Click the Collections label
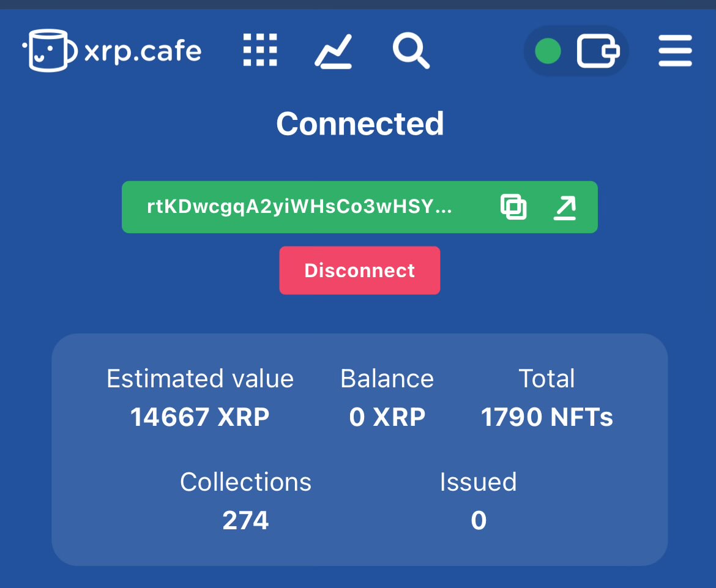This screenshot has height=588, width=716. click(245, 482)
